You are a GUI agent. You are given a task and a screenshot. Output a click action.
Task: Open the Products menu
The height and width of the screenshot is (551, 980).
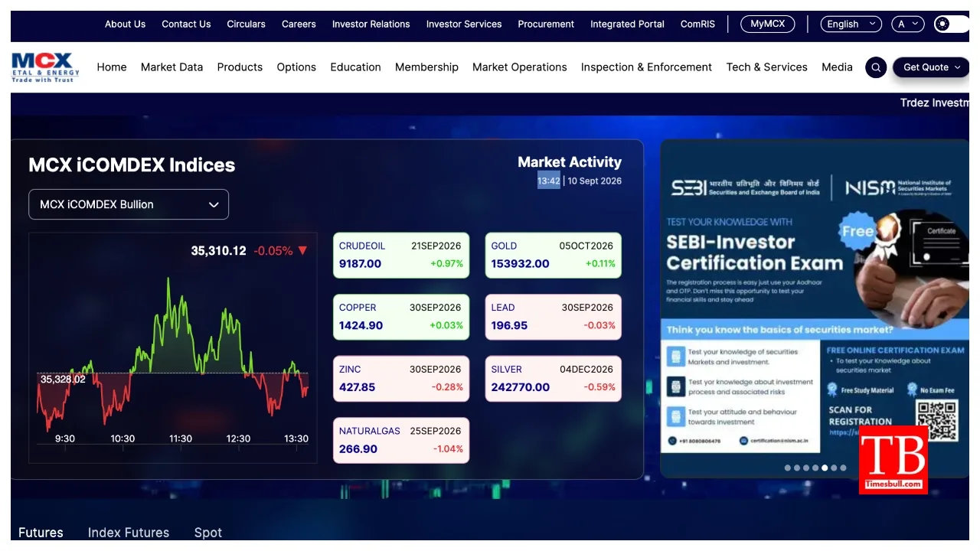coord(240,67)
